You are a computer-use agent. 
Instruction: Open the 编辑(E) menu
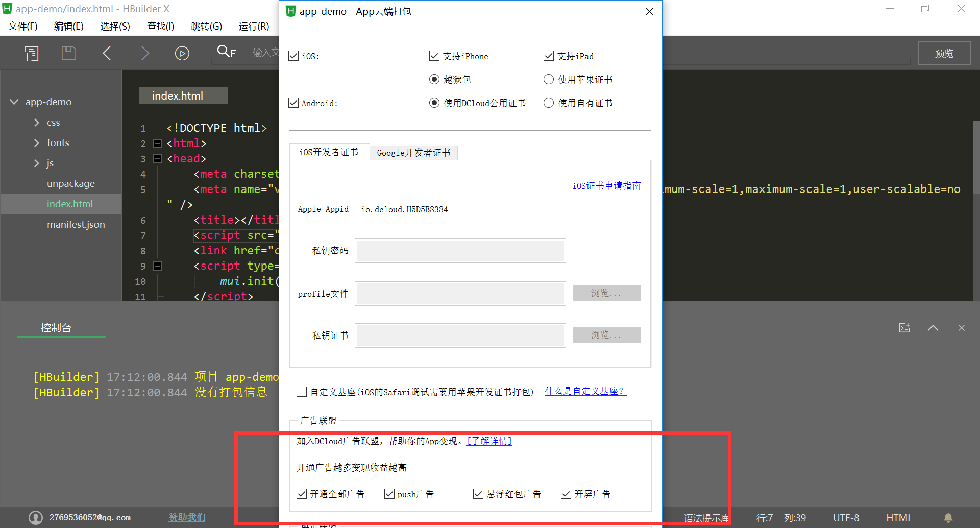(x=69, y=27)
